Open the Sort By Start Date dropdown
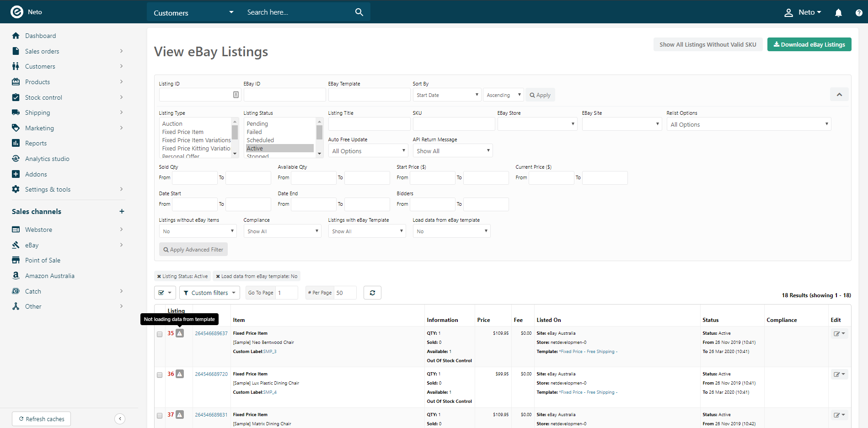Viewport: 868px width, 428px height. 447,95
